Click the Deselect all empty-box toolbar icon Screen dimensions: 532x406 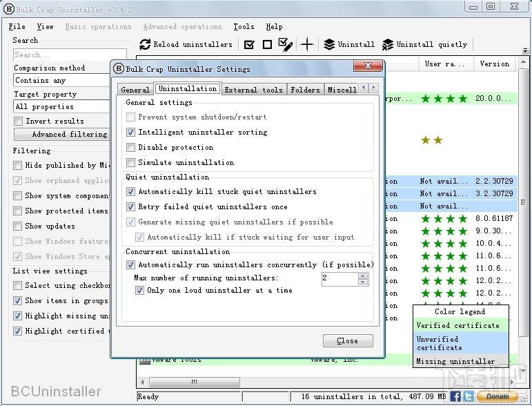[x=267, y=44]
